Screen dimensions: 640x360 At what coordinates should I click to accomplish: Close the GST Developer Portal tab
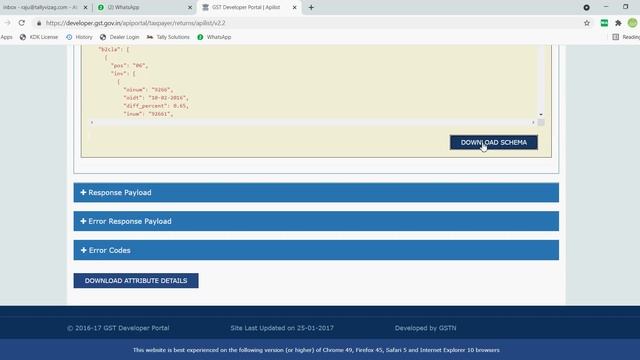coord(294,7)
